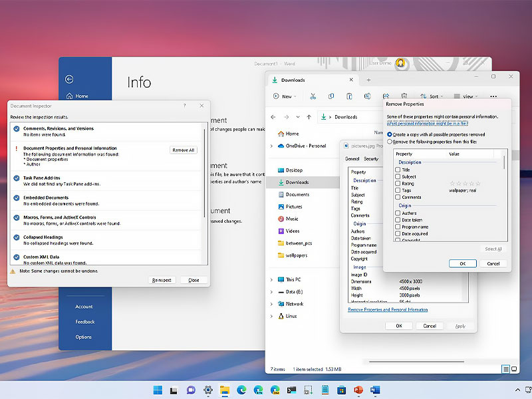Expand the Data (E:) tree node
Image resolution: width=532 pixels, height=399 pixels.
point(271,292)
